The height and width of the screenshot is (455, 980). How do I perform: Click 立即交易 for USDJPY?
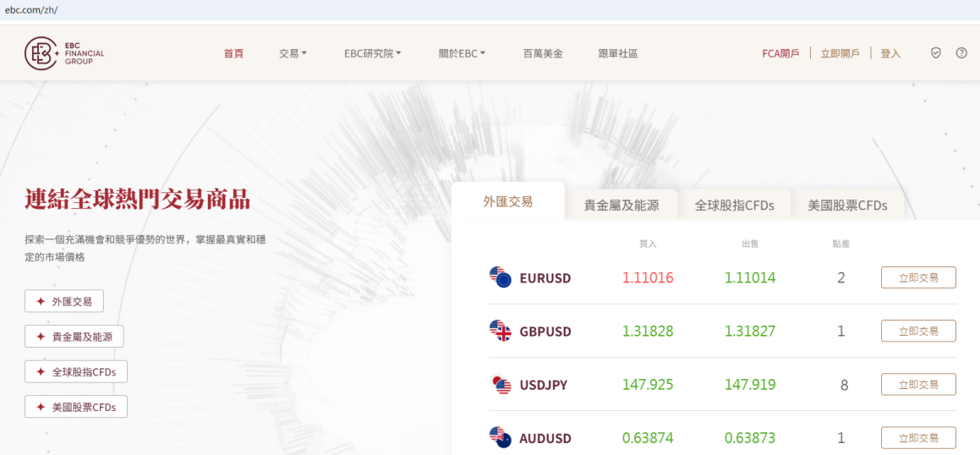pos(918,384)
